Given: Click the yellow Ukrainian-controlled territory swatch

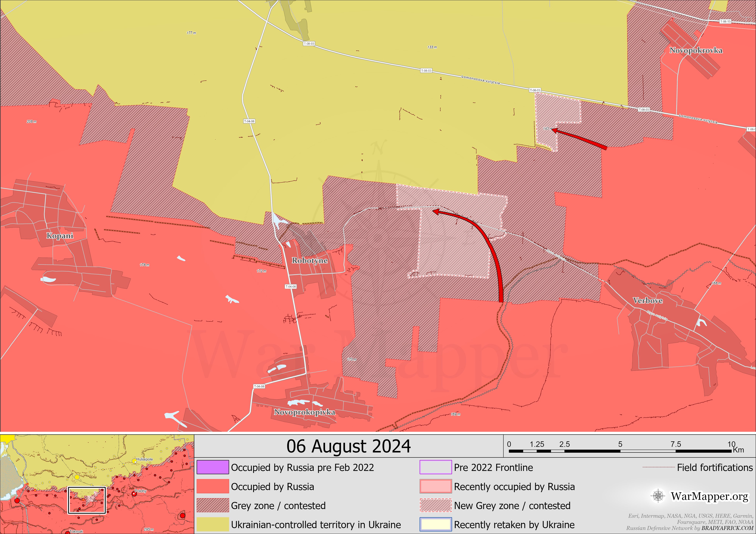Looking at the screenshot, I should (213, 524).
